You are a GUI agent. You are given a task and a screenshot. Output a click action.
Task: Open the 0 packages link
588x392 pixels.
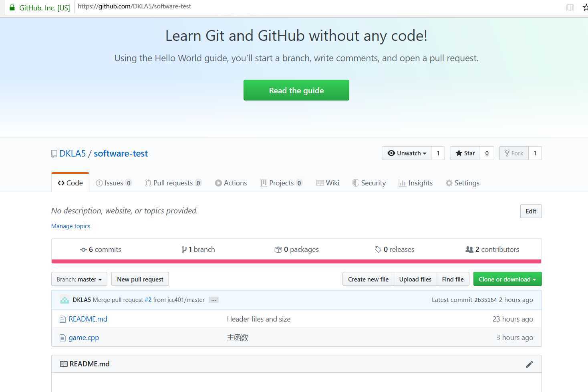[296, 249]
